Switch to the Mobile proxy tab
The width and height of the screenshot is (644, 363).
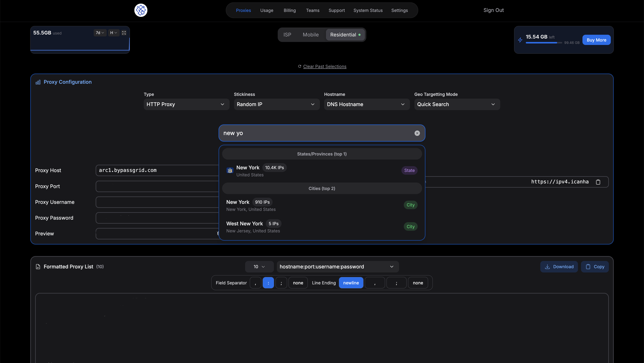click(x=310, y=35)
